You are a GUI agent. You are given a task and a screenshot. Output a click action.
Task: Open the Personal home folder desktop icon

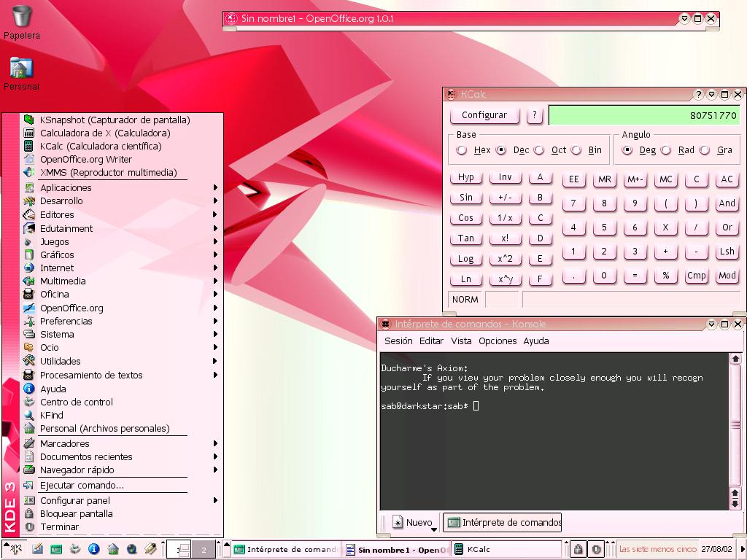pyautogui.click(x=21, y=74)
